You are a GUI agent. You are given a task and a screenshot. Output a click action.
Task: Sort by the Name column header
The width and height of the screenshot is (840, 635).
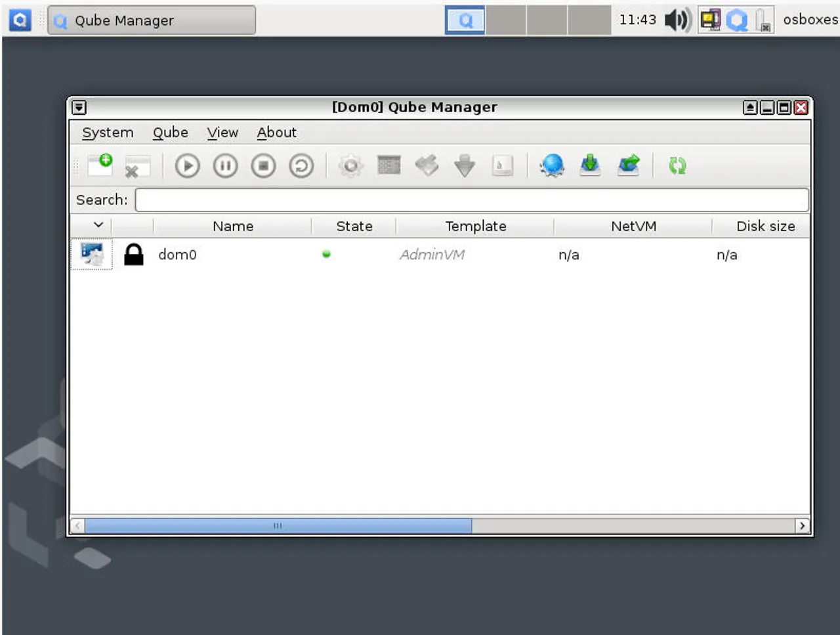tap(232, 227)
